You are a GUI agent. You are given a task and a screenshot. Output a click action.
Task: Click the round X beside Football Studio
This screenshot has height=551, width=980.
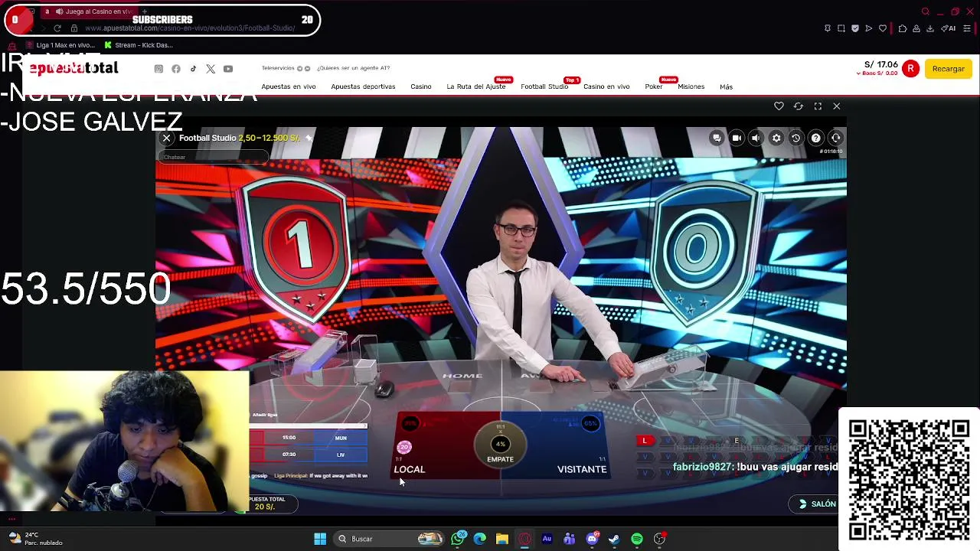click(x=166, y=139)
